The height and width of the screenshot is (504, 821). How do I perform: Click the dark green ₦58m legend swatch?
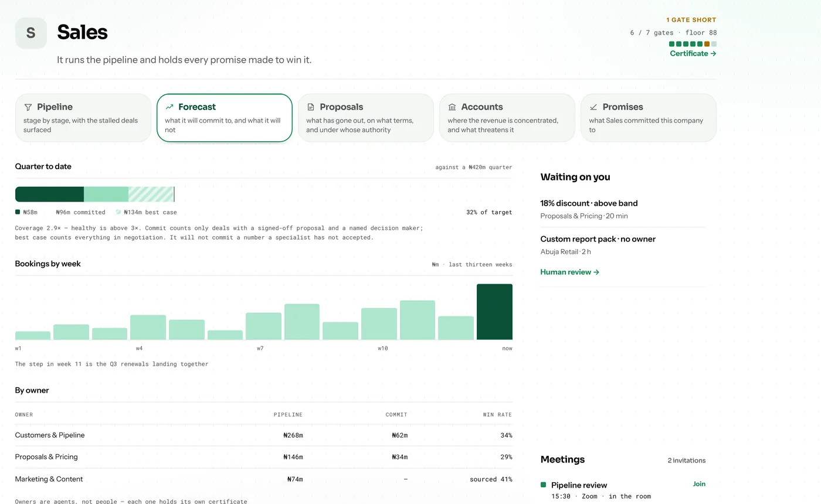click(18, 212)
